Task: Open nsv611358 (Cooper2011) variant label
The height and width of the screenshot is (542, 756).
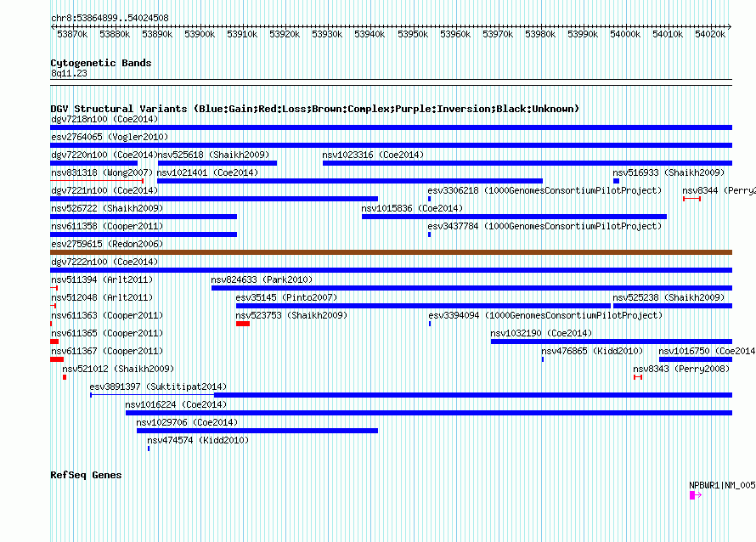Action: pos(107,226)
